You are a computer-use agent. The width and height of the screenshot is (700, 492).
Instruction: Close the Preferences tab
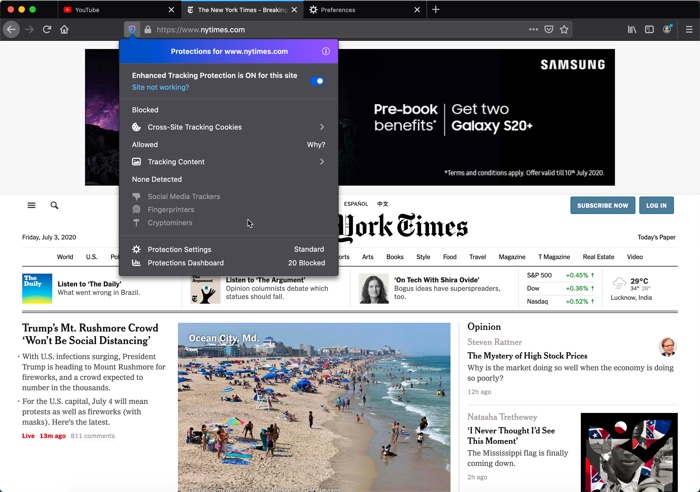pyautogui.click(x=417, y=9)
